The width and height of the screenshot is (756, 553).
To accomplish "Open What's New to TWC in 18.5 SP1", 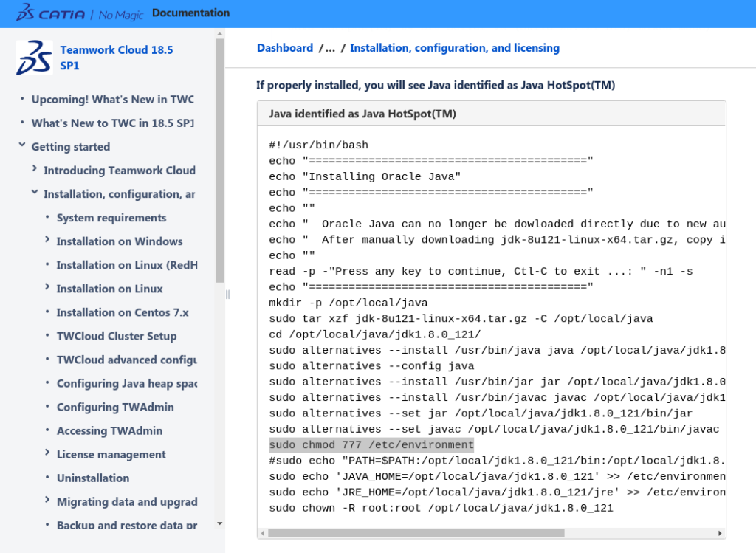I will (113, 123).
